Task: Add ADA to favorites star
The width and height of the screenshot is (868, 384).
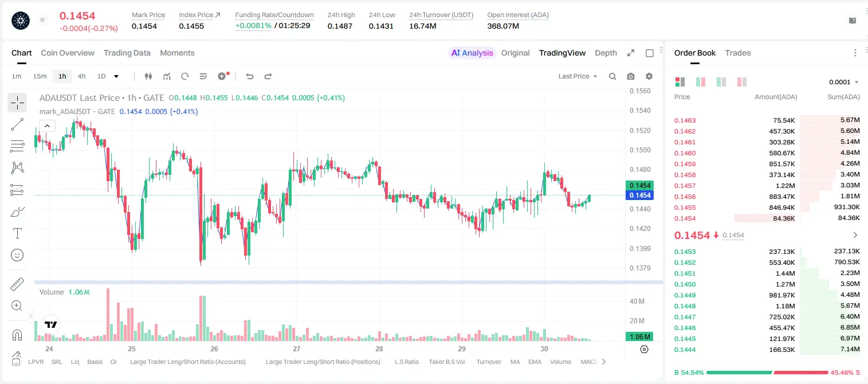Action: (42, 20)
